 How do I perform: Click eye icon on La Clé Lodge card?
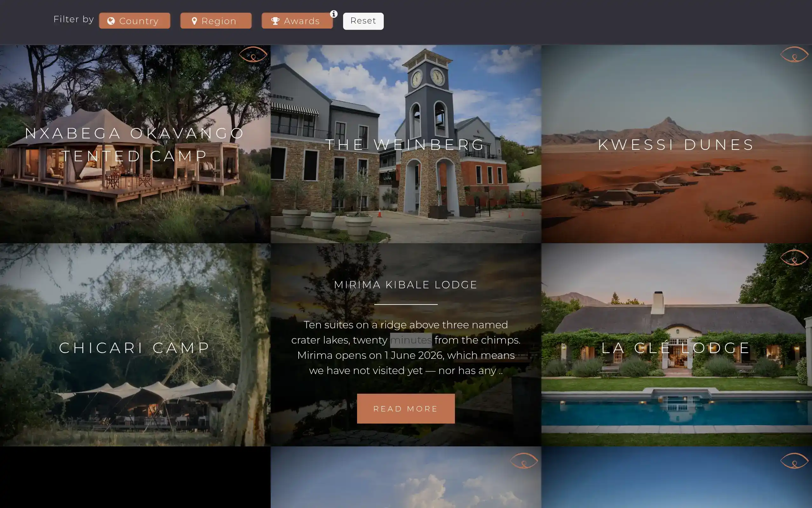pos(794,257)
